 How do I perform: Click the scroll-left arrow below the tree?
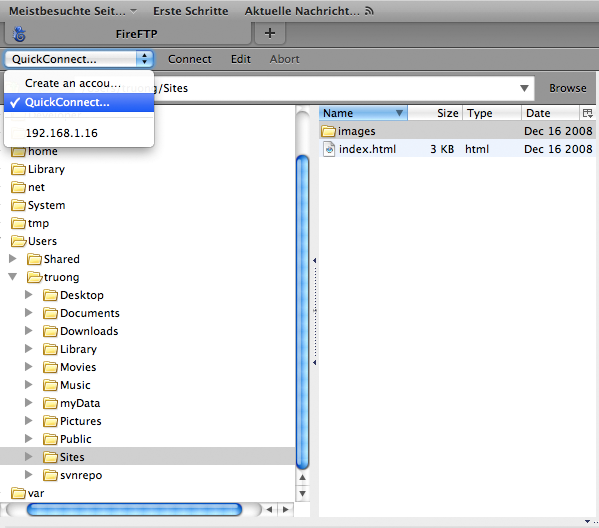click(270, 509)
